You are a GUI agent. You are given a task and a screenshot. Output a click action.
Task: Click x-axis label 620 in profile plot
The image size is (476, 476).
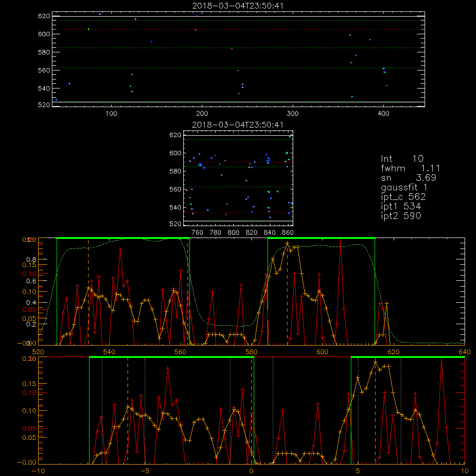[x=394, y=352]
